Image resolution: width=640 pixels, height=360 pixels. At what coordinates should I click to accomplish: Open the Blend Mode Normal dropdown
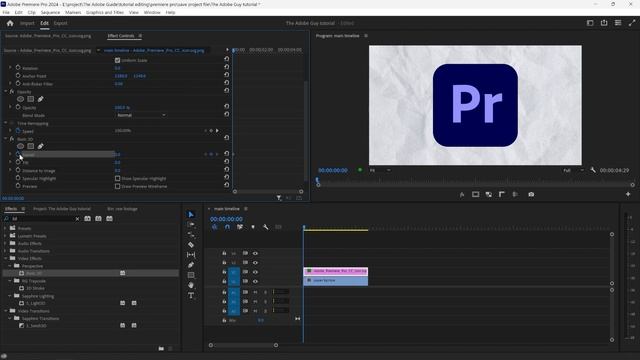141,115
